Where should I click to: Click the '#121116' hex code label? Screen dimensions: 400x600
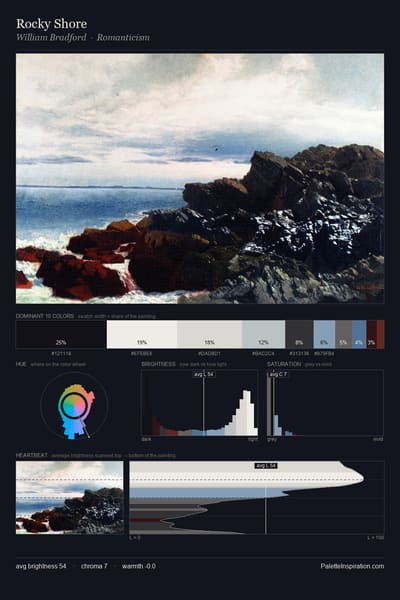(61, 354)
